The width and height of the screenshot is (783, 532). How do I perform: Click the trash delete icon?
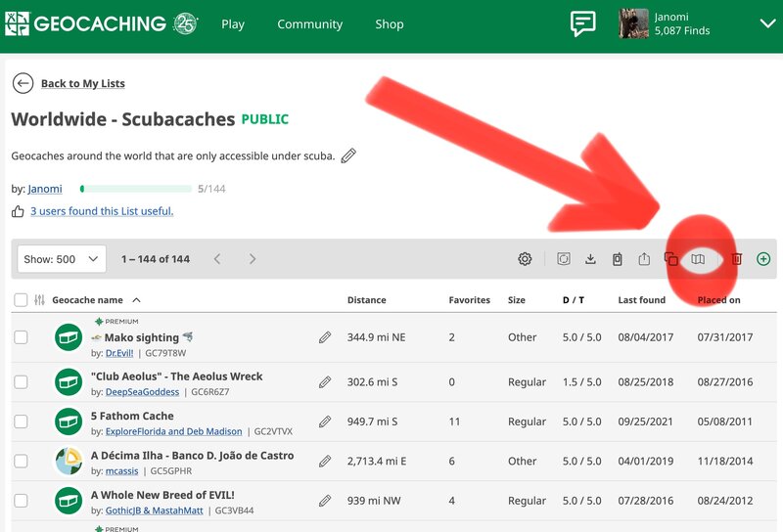pos(737,259)
